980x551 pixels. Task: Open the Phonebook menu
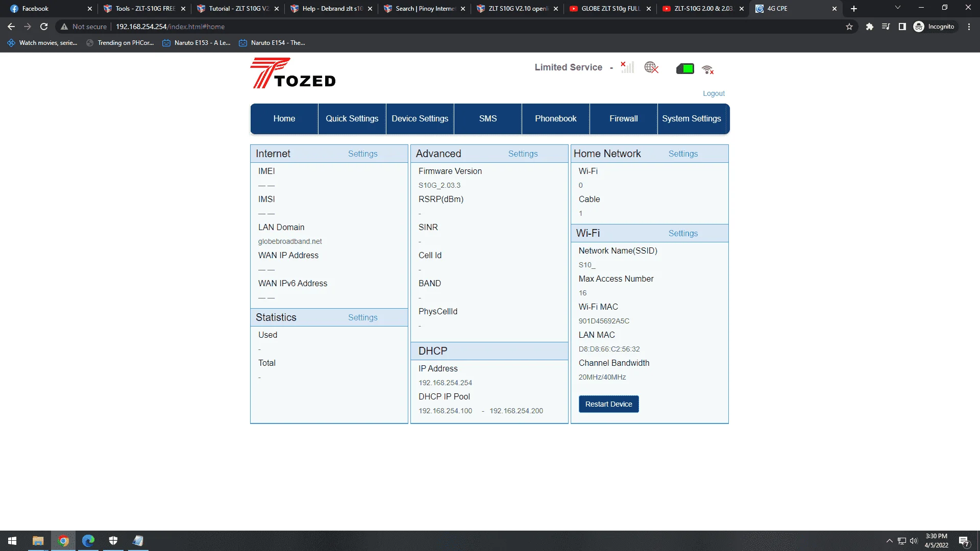click(556, 119)
